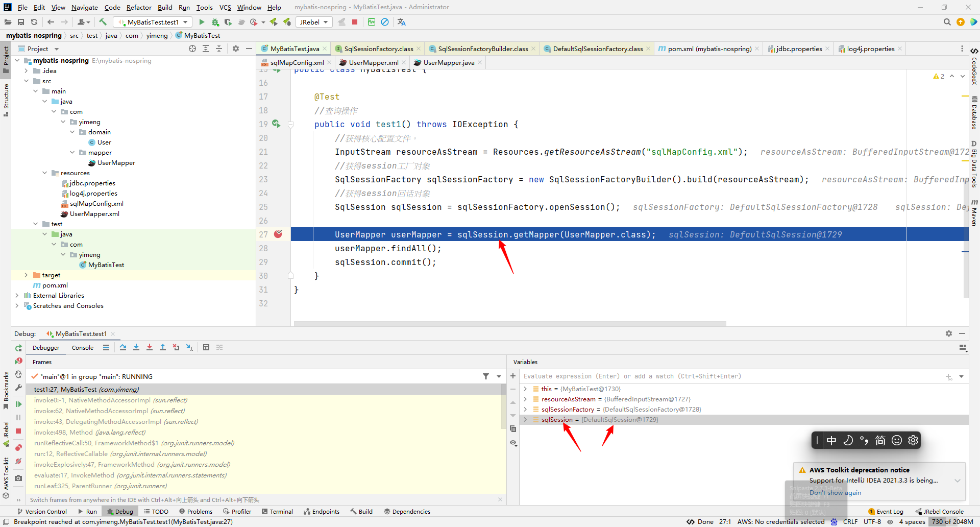The image size is (980, 527).
Task: Click the Reload from disk sync icon
Action: click(x=34, y=22)
